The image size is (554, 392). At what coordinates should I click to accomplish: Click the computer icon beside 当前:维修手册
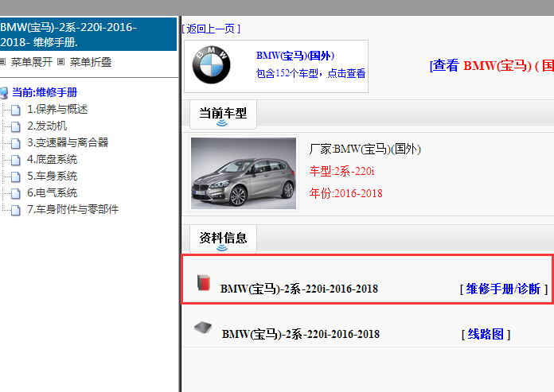tap(4, 93)
